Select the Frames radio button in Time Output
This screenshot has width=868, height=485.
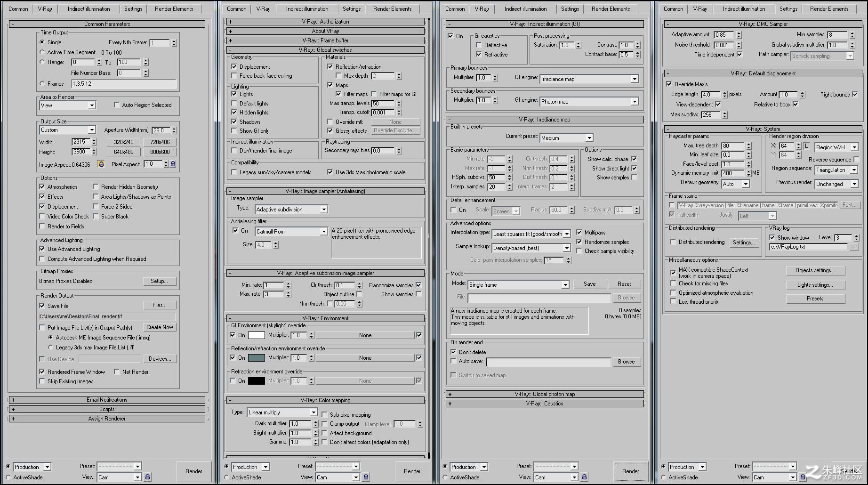42,84
